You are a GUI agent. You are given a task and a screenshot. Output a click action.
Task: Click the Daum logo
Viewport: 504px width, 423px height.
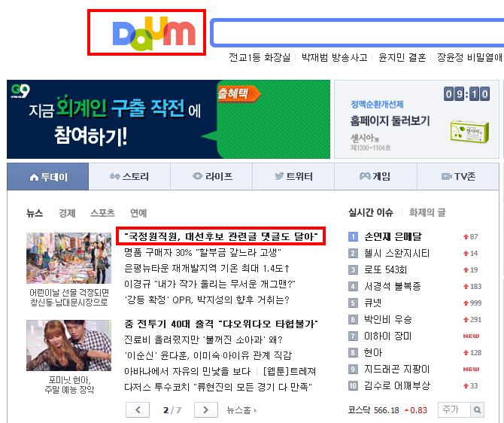(154, 34)
